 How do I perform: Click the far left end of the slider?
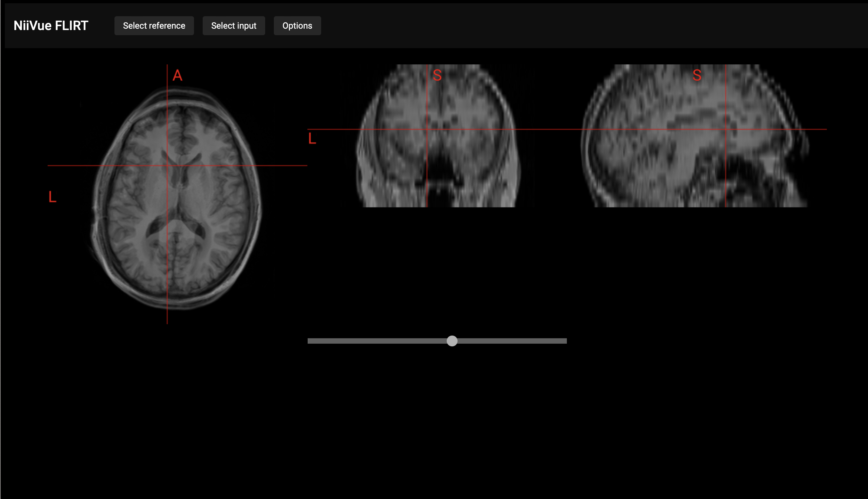pos(310,341)
